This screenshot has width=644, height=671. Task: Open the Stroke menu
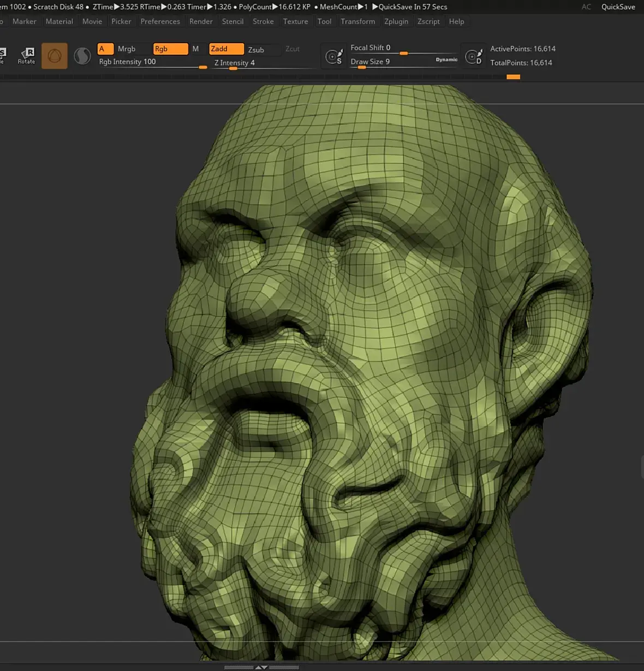pyautogui.click(x=263, y=21)
